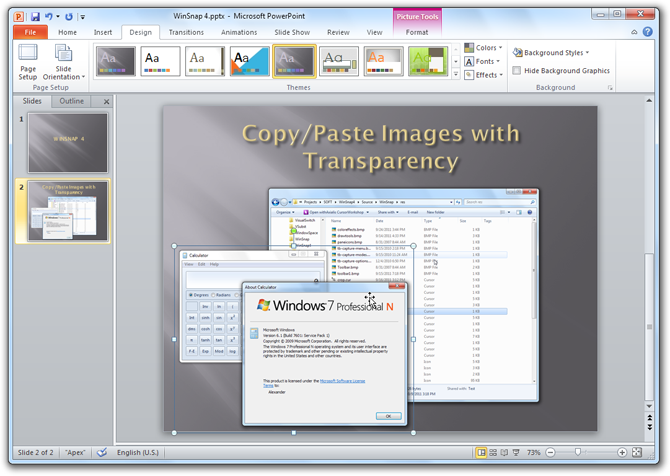Switch to the Home ribbon tab
The width and height of the screenshot is (670, 476).
click(x=68, y=32)
